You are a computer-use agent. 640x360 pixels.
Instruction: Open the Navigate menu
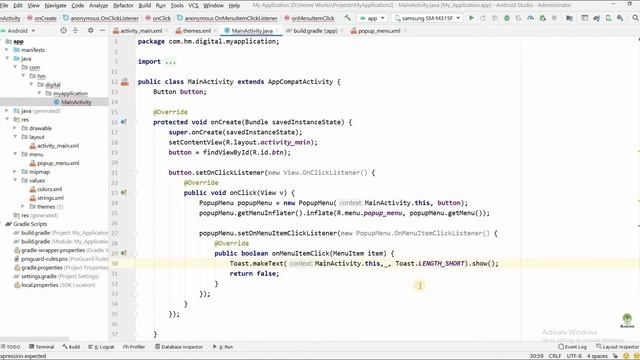[x=56, y=5]
